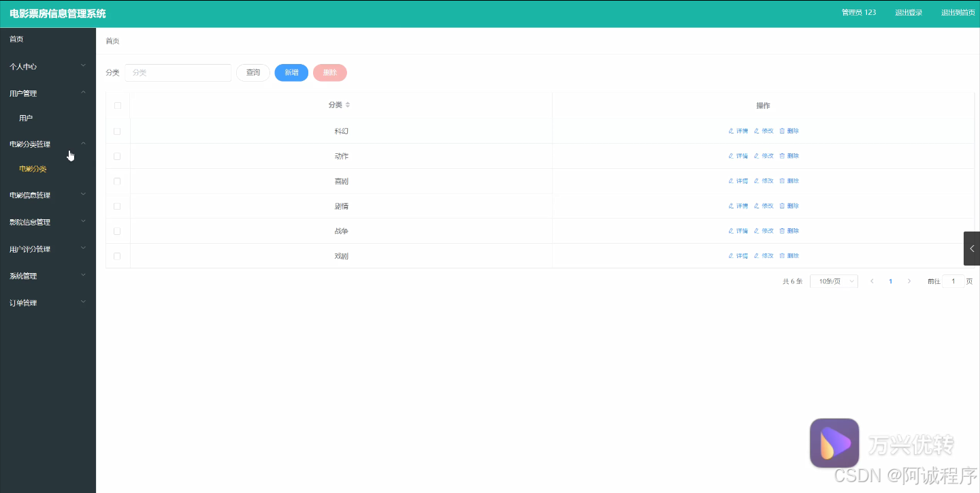The image size is (980, 493).
Task: Click the 修改 pencil icon for 动作
Action: coord(755,155)
